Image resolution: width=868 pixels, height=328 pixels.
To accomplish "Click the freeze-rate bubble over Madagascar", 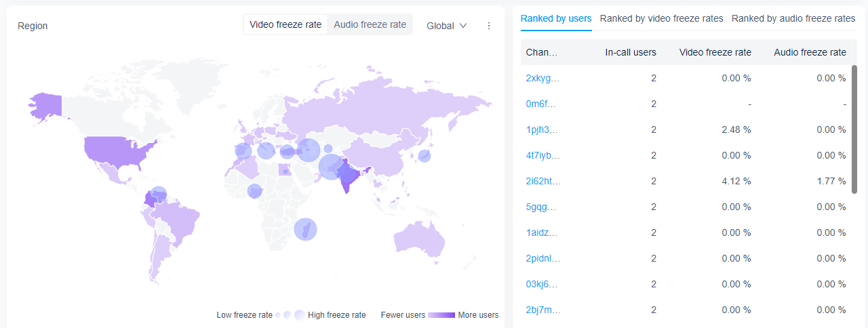I will (x=305, y=229).
